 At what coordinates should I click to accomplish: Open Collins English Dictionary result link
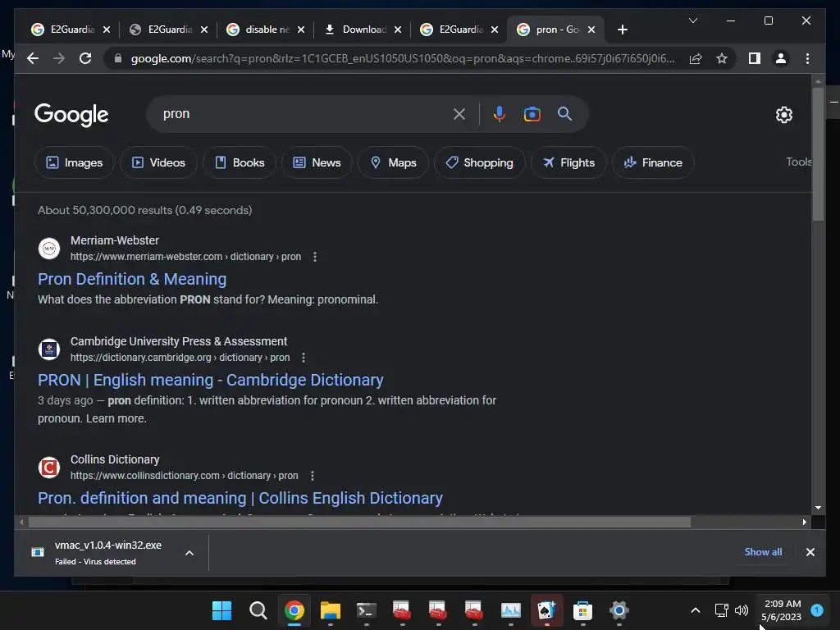240,498
